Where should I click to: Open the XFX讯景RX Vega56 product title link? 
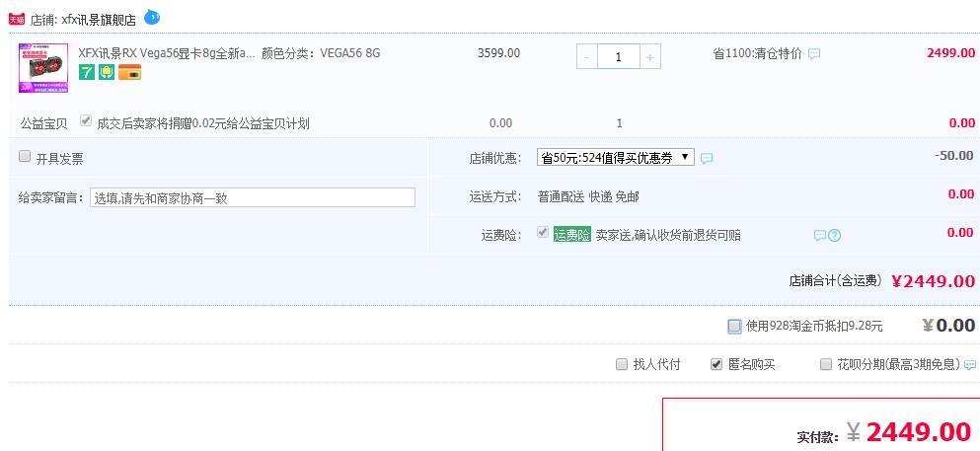pyautogui.click(x=167, y=53)
